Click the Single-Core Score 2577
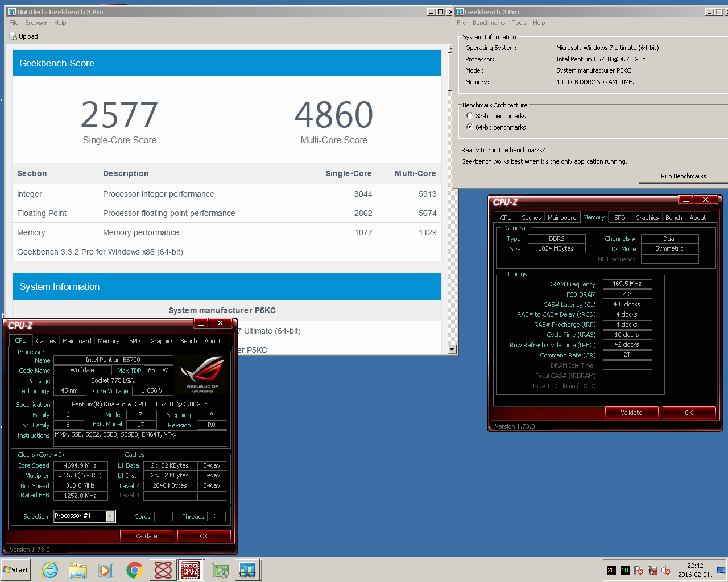Screen dimensions: 728x582 [119, 115]
